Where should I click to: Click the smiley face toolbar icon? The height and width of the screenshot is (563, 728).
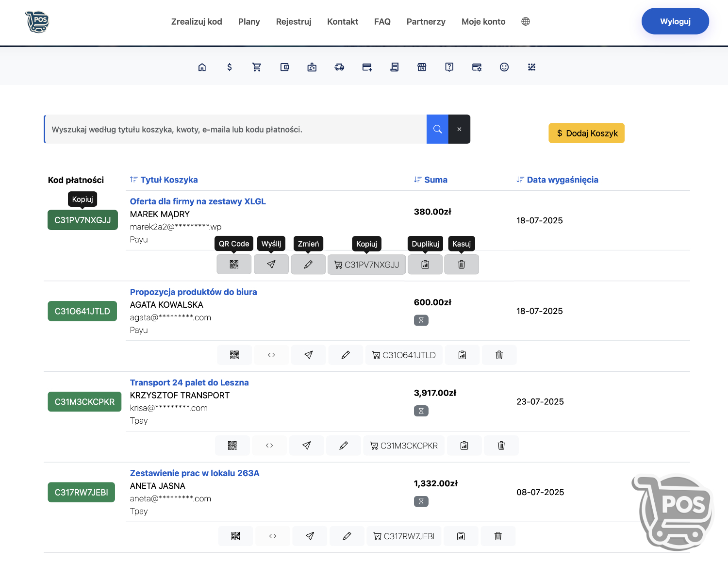click(504, 67)
